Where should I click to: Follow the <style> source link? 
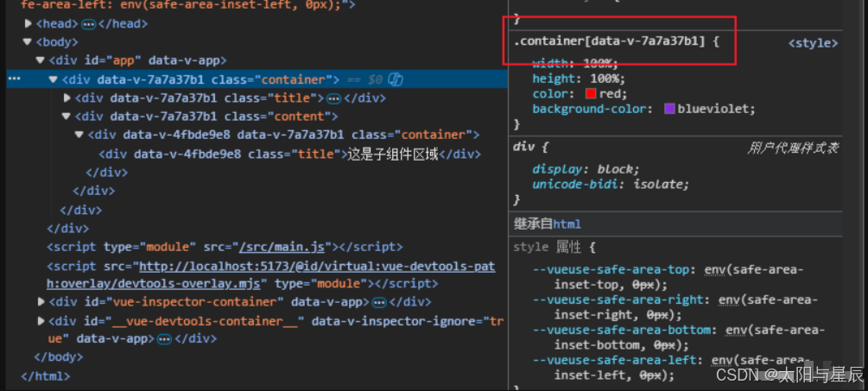pos(813,43)
